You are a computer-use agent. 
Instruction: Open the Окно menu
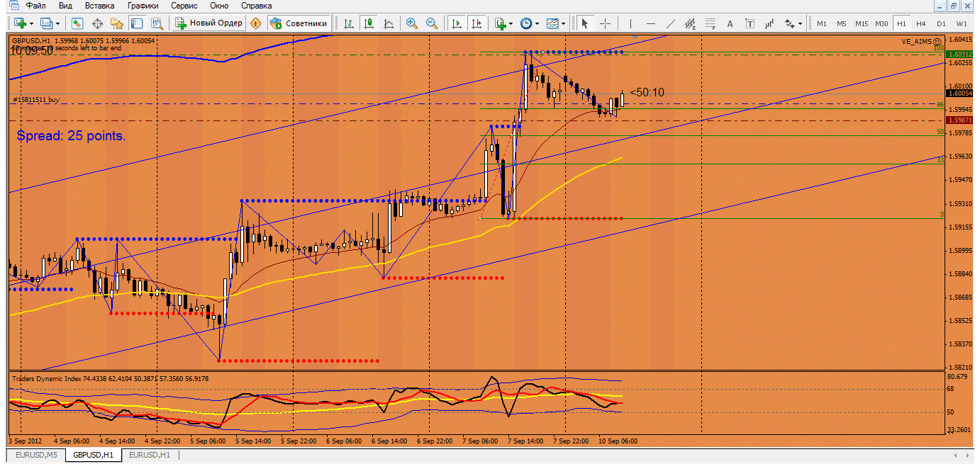[220, 6]
